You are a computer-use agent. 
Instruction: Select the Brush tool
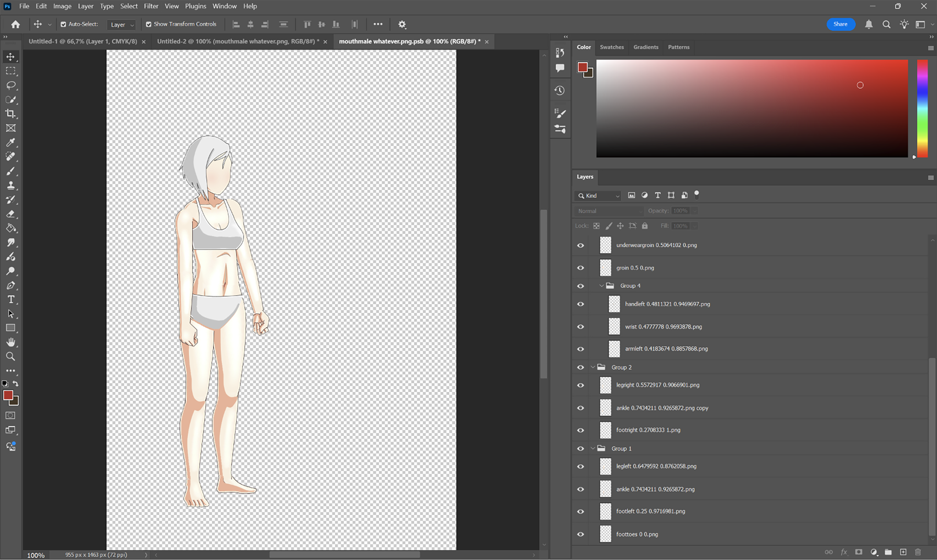coord(11,171)
